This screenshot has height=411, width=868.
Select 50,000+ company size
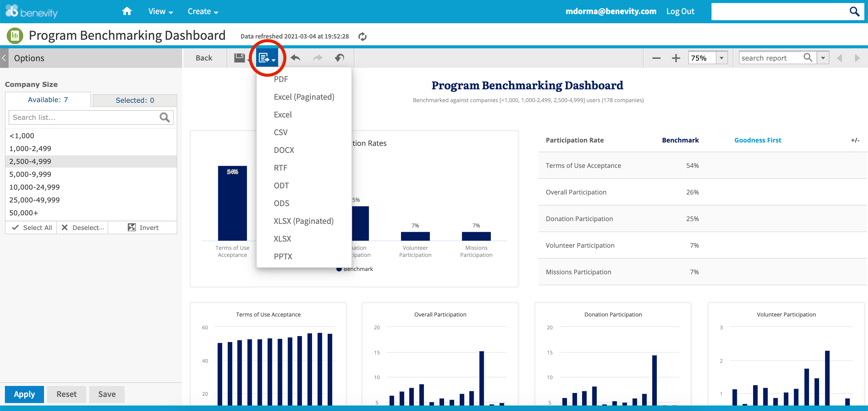[91, 213]
